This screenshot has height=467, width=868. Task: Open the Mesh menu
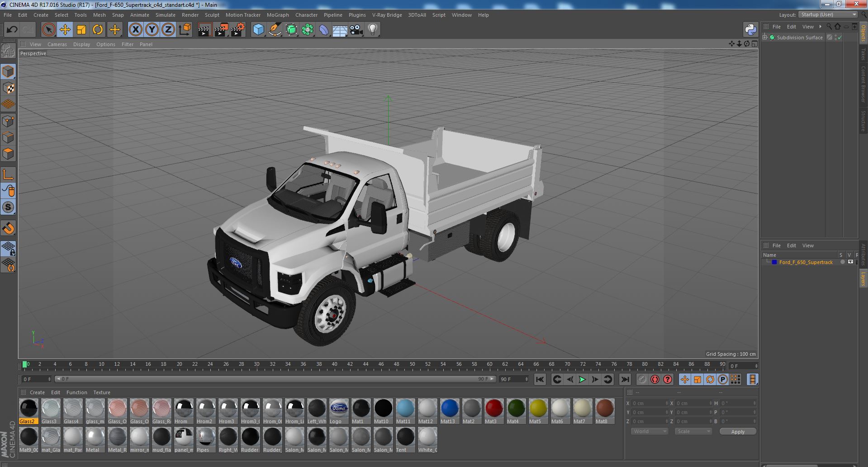click(99, 15)
